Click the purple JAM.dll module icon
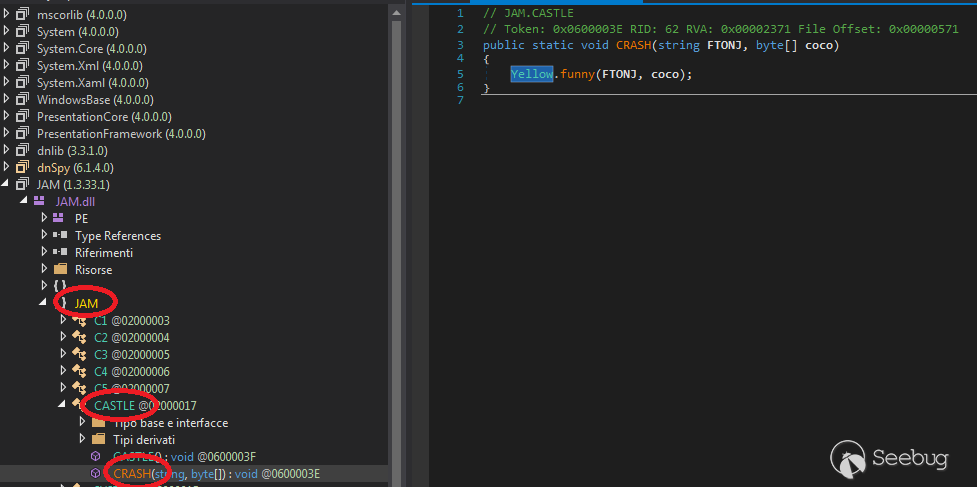The width and height of the screenshot is (977, 487). click(x=39, y=201)
